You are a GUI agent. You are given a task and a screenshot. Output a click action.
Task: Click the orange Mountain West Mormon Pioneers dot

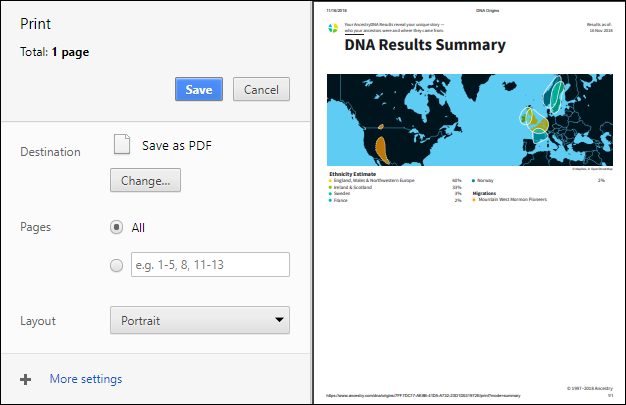tap(475, 199)
